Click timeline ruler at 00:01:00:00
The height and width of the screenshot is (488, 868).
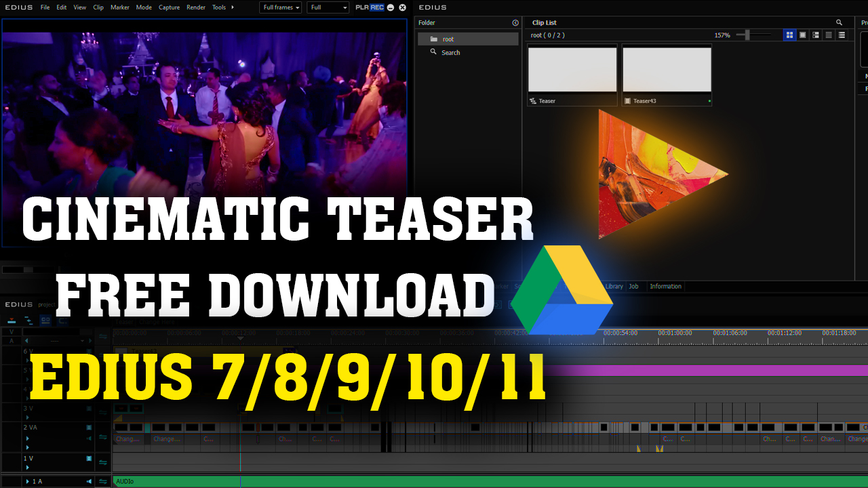(675, 333)
